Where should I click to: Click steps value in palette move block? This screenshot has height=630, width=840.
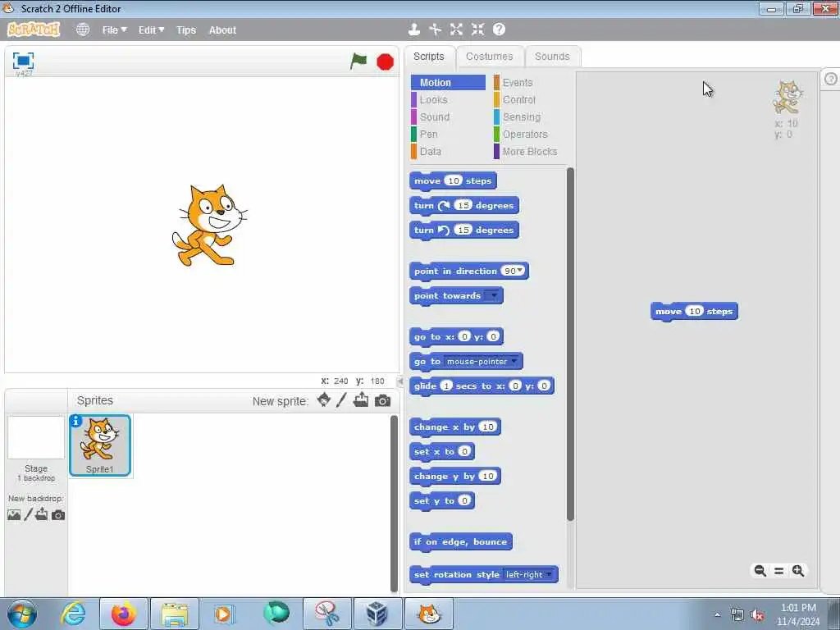[453, 180]
